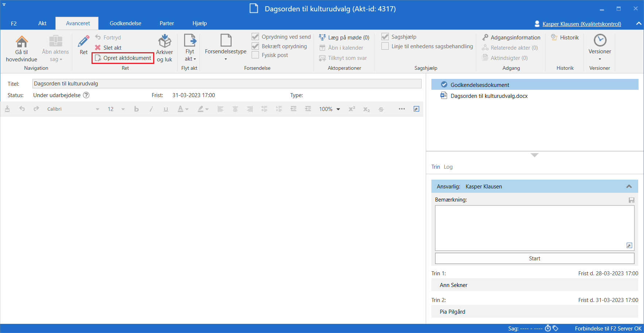644x333 pixels.
Task: Insert numbered list
Action: (x=279, y=109)
